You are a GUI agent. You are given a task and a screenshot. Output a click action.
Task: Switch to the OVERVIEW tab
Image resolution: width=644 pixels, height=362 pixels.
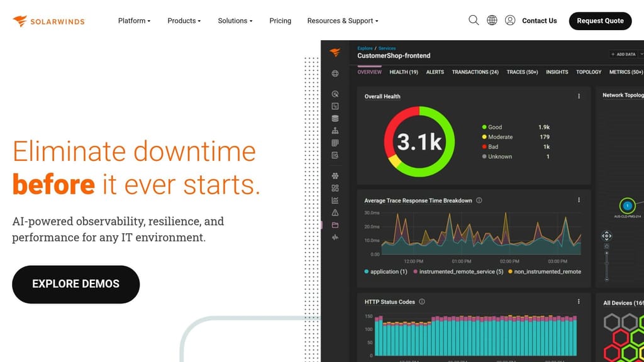pyautogui.click(x=369, y=72)
